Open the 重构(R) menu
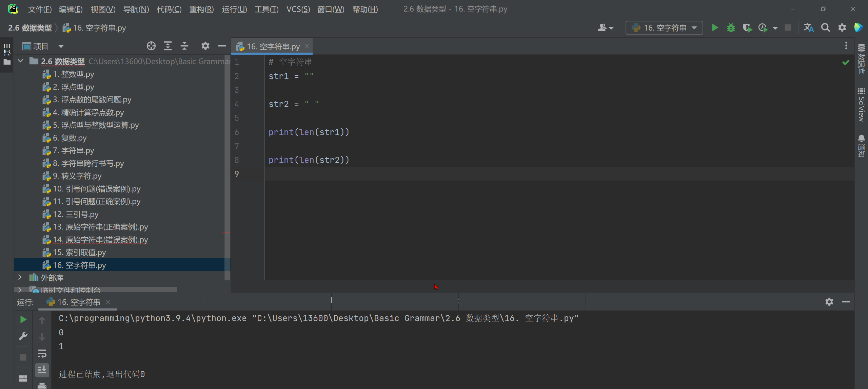The image size is (868, 389). pos(202,9)
